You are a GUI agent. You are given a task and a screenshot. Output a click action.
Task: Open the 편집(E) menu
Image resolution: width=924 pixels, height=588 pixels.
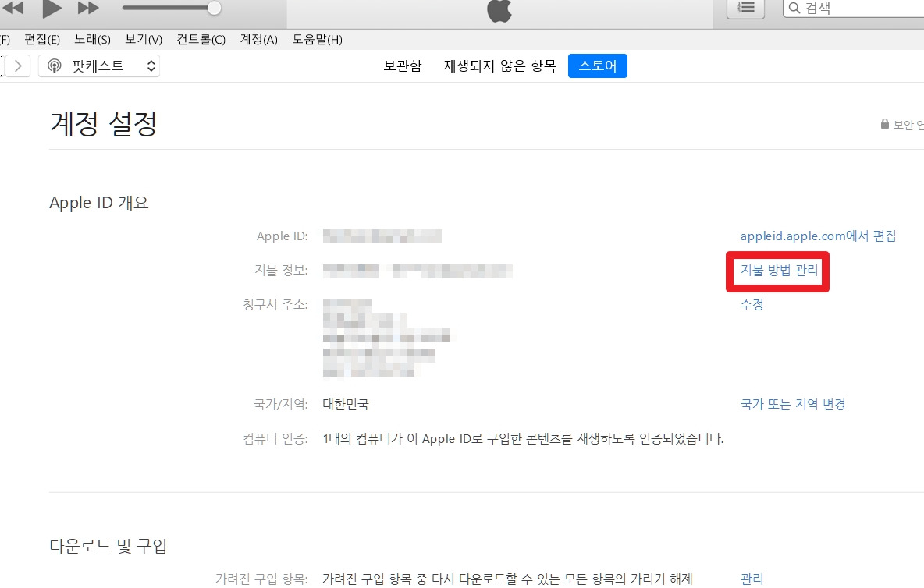pos(42,40)
